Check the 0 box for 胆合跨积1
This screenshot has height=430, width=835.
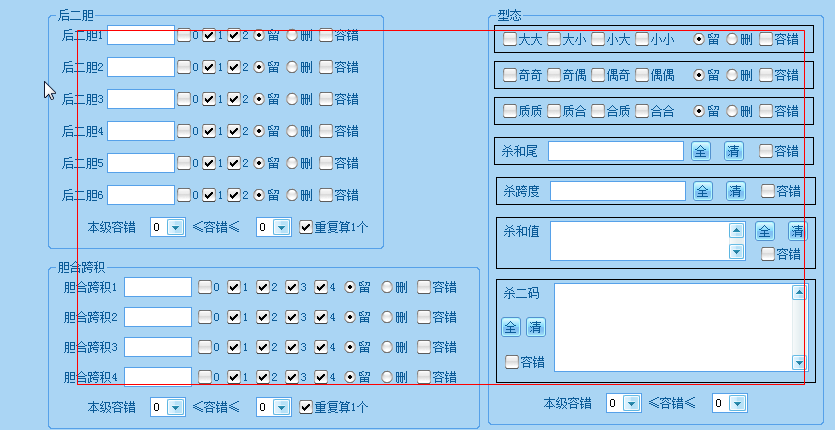click(205, 288)
